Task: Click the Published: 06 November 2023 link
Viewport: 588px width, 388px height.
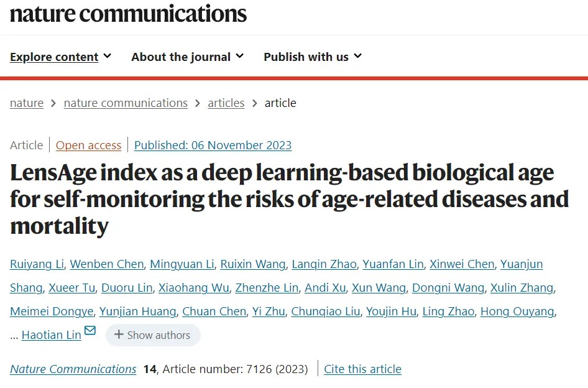Action: pos(213,145)
